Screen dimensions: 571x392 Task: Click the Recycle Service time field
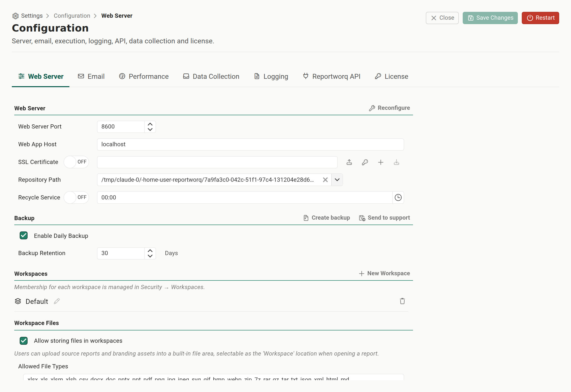click(x=245, y=197)
